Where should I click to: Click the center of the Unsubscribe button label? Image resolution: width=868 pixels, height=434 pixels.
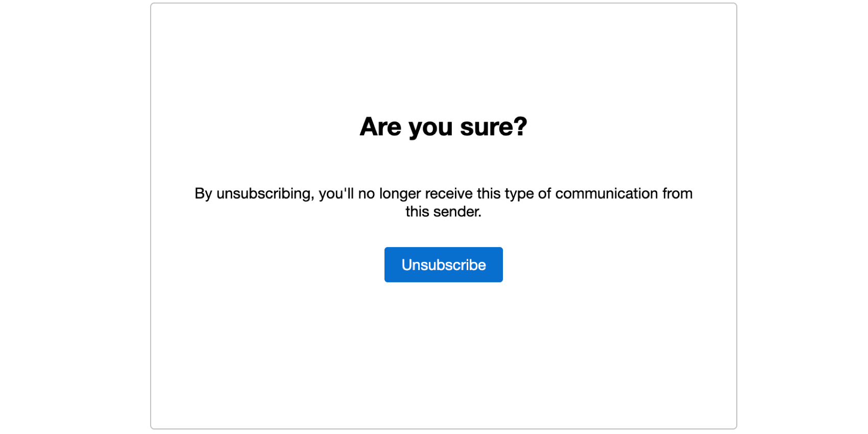coord(443,264)
